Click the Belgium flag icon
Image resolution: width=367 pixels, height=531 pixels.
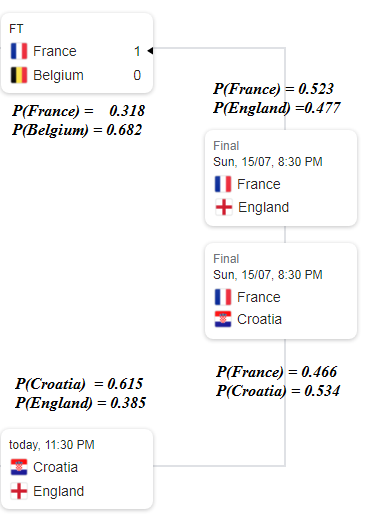click(19, 75)
